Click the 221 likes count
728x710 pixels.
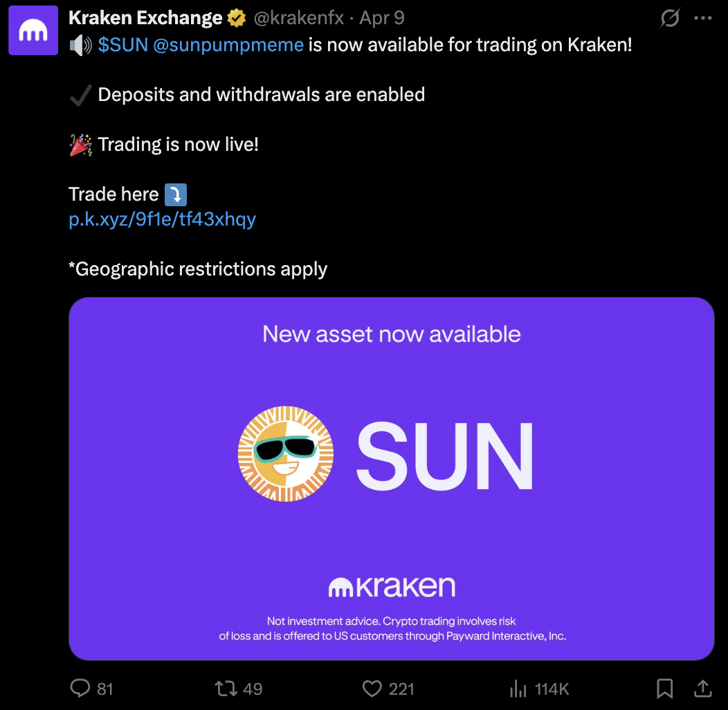tap(401, 689)
